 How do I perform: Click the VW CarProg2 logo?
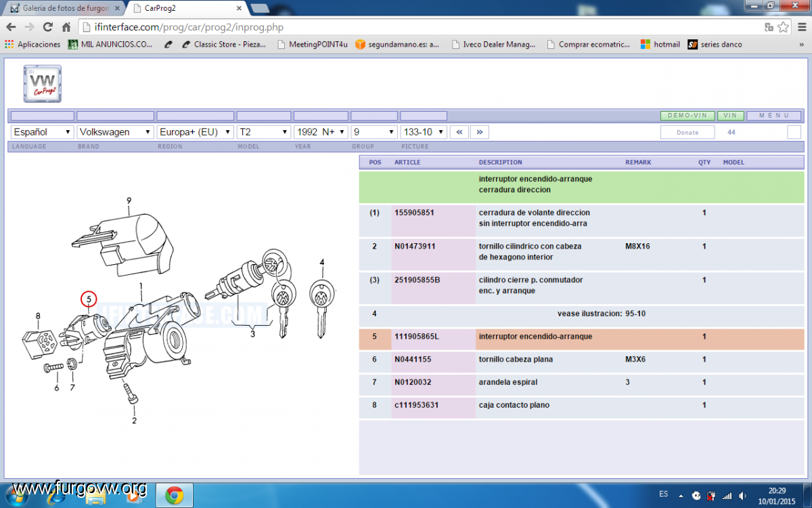(x=43, y=84)
